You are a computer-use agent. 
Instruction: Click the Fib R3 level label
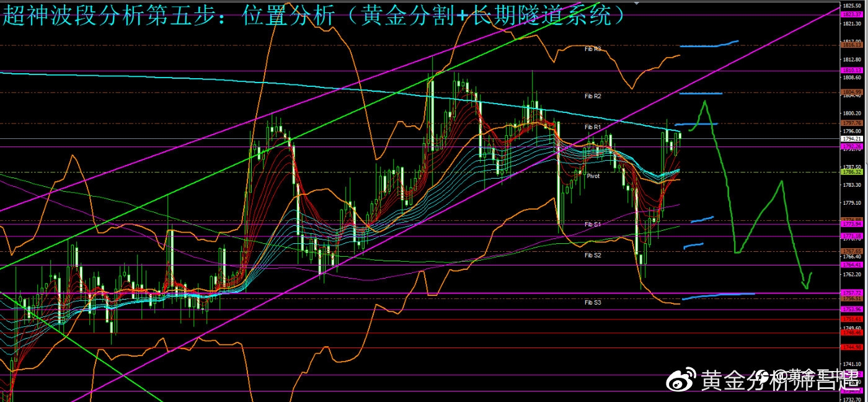coord(593,48)
